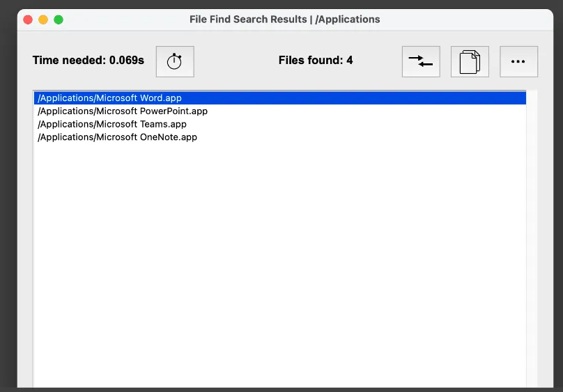Click the "Files found: 4" label
Viewport: 563px width, 392px height.
[316, 61]
